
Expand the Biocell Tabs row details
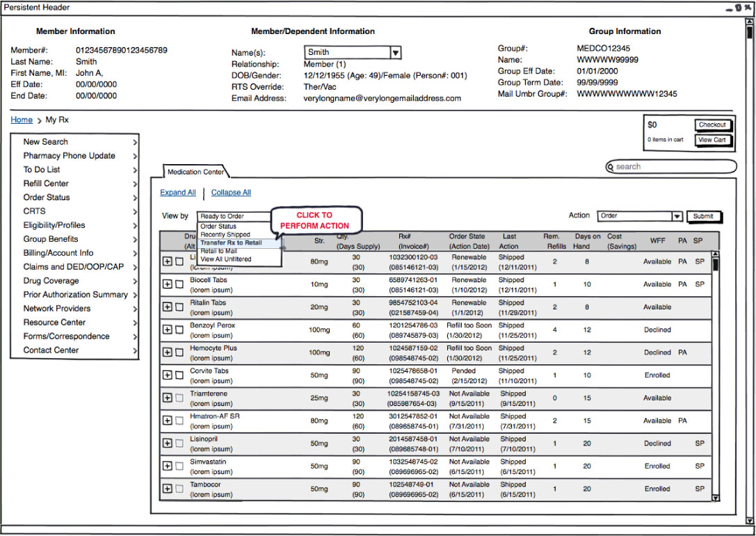pyautogui.click(x=168, y=284)
